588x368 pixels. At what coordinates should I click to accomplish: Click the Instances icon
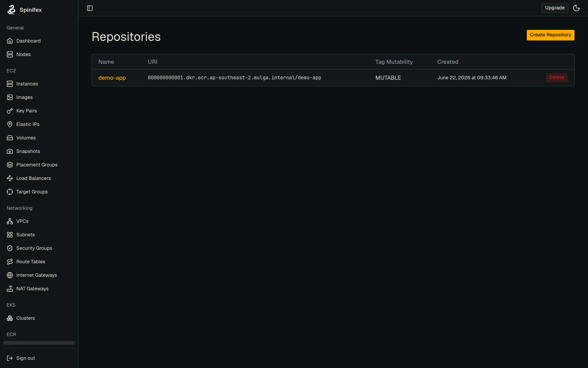pyautogui.click(x=10, y=84)
